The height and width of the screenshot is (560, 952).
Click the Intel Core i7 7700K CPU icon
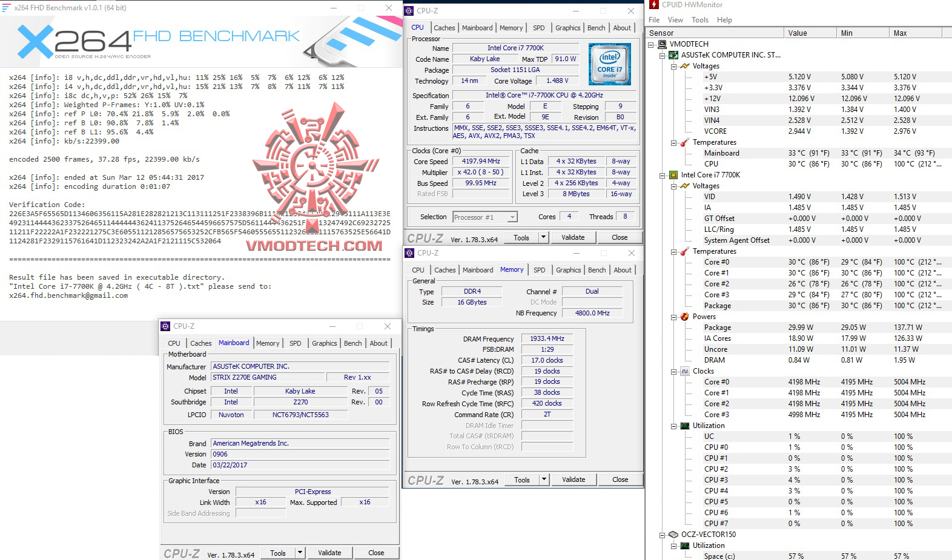click(673, 175)
